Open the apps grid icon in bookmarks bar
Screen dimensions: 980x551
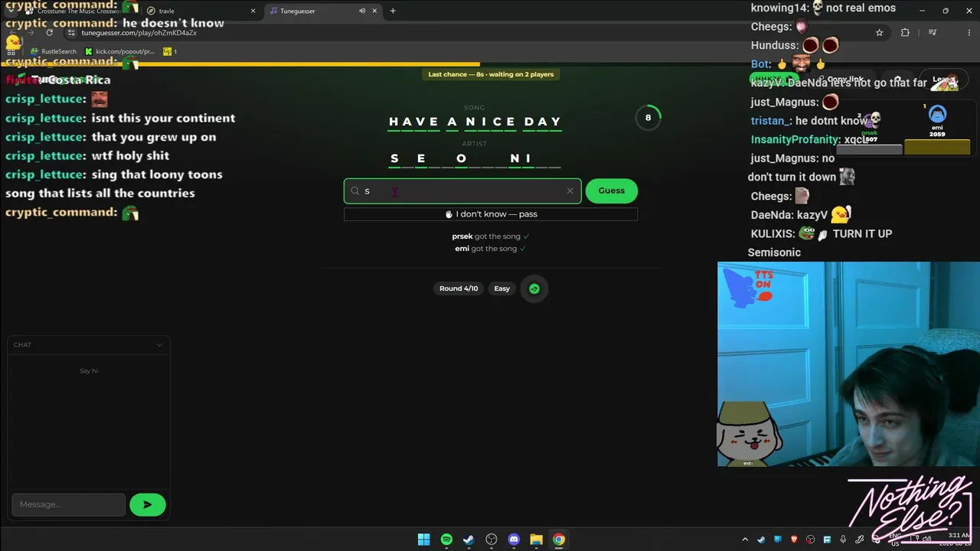11,51
